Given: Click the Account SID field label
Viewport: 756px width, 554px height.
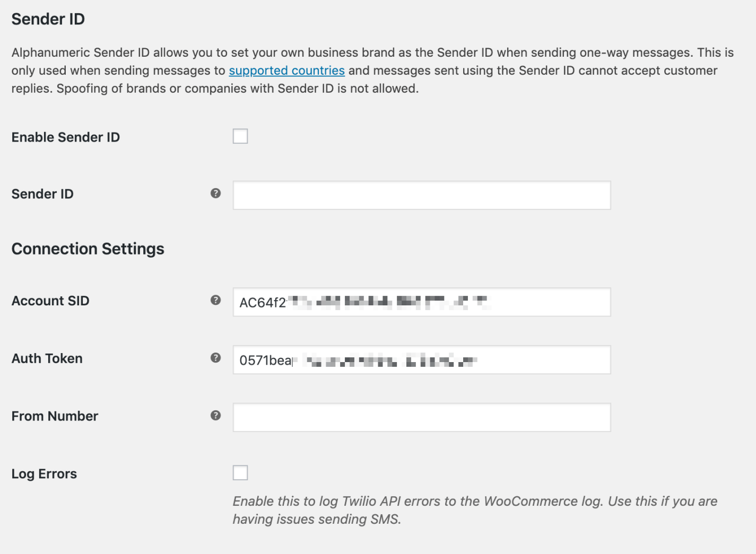Looking at the screenshot, I should [x=50, y=301].
